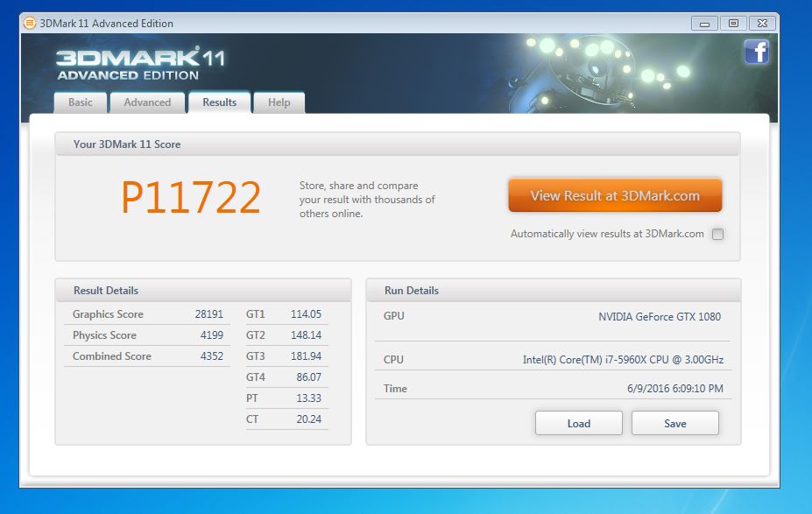This screenshot has height=514, width=812.
Task: Maximize the 3DMark 11 window
Action: point(733,24)
